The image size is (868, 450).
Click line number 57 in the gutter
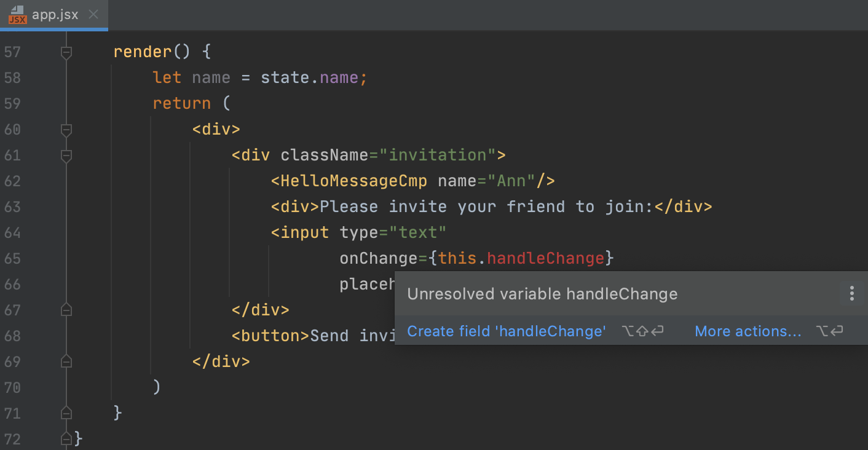coord(12,52)
